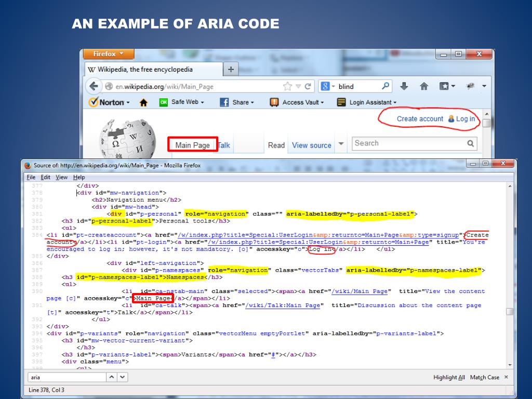
Task: Click the browser page scroll up arrow
Action: (486, 114)
